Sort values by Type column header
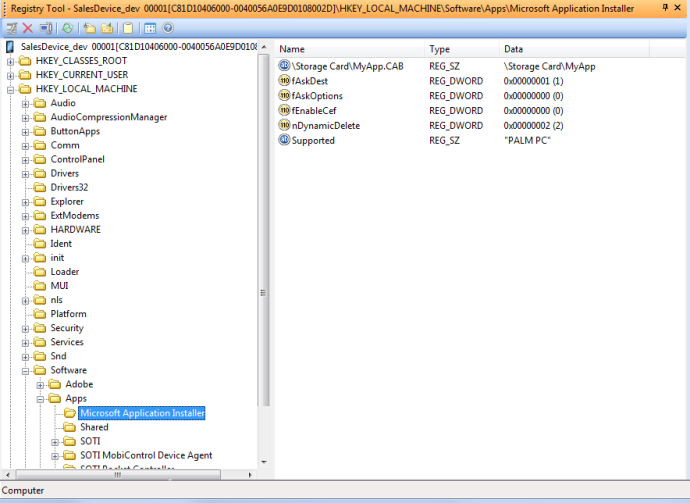This screenshot has width=690, height=503. 462,49
